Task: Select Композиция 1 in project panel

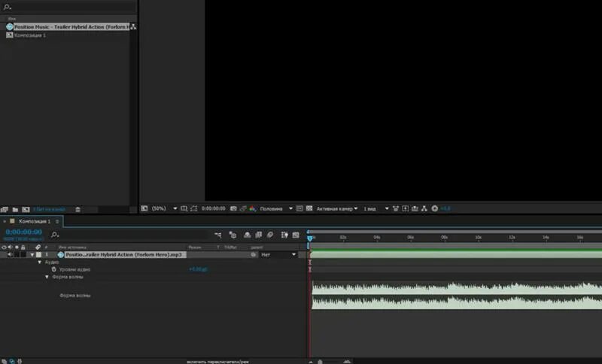Action: (30, 35)
